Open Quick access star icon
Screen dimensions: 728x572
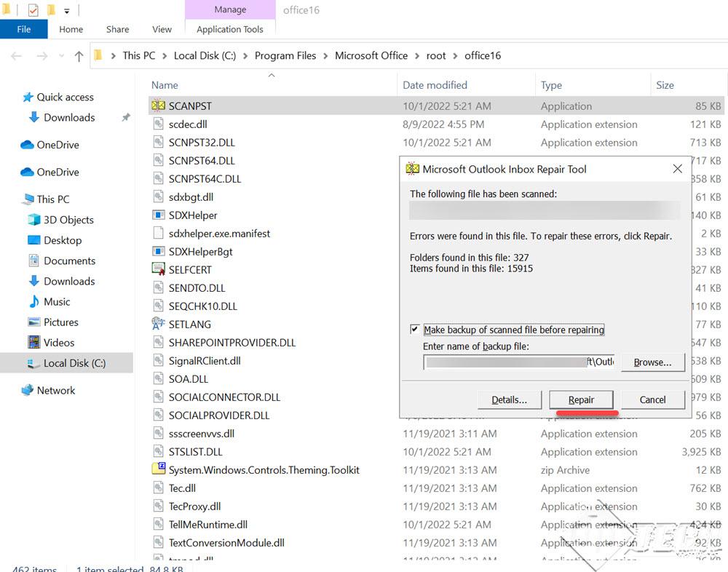28,97
